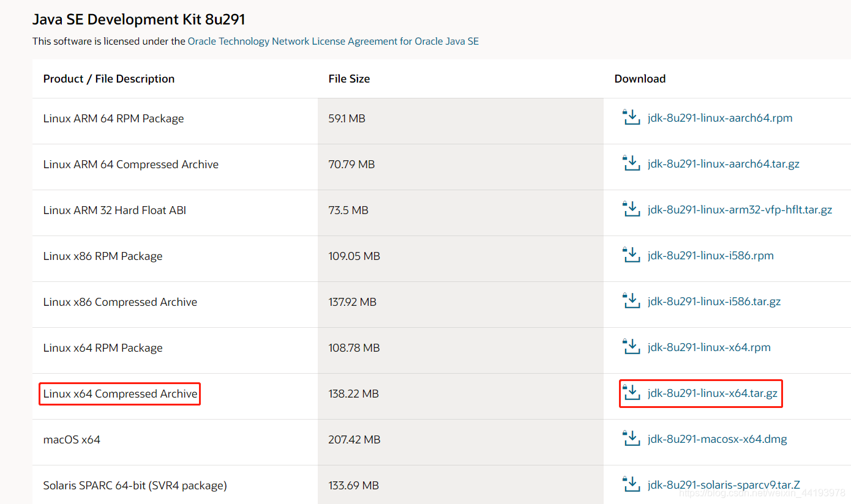This screenshot has width=851, height=504.
Task: Download jdk-8u291-solaris-sparcv9.tar.Z file link
Action: (x=724, y=485)
